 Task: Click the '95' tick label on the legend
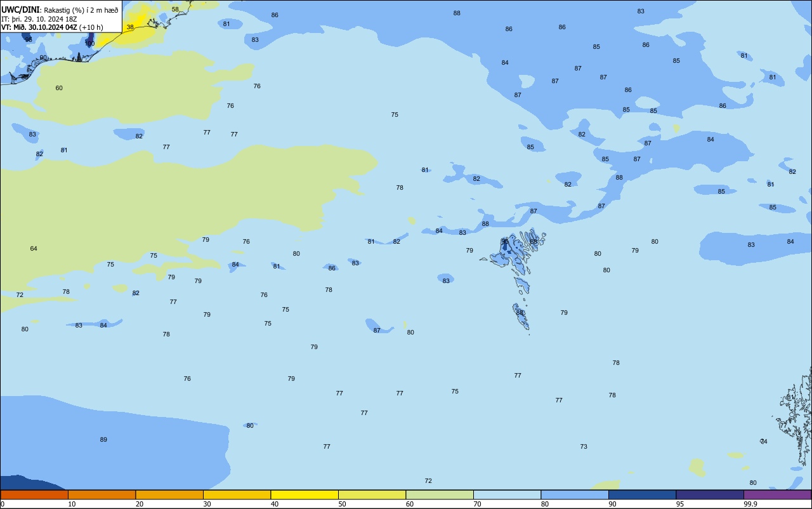click(x=680, y=504)
